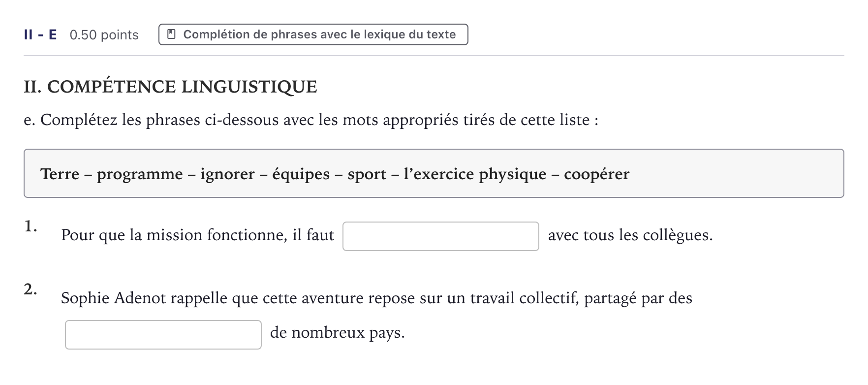This screenshot has height=385, width=868.
Task: Click the 0.50 points indicator
Action: (x=104, y=35)
